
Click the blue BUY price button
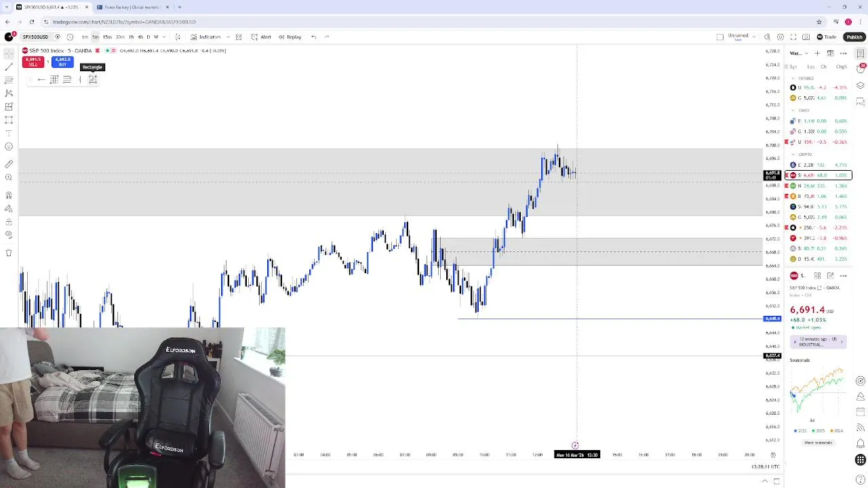pos(62,62)
